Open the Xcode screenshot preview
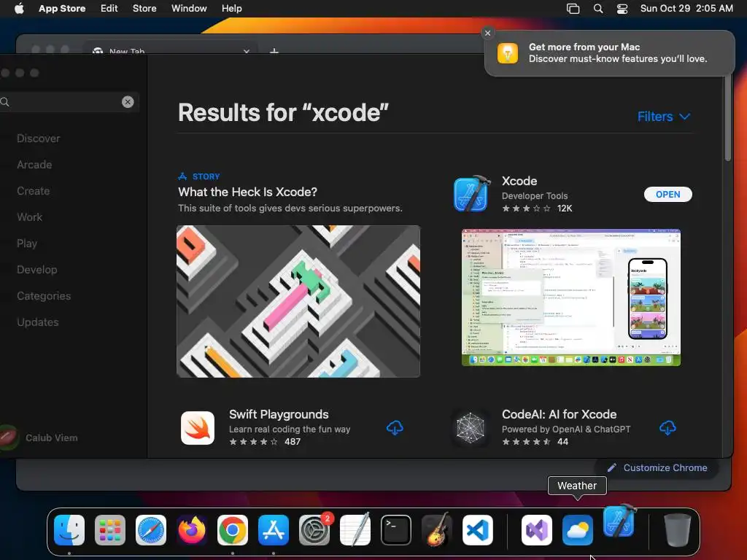Image resolution: width=747 pixels, height=560 pixels. 570,297
